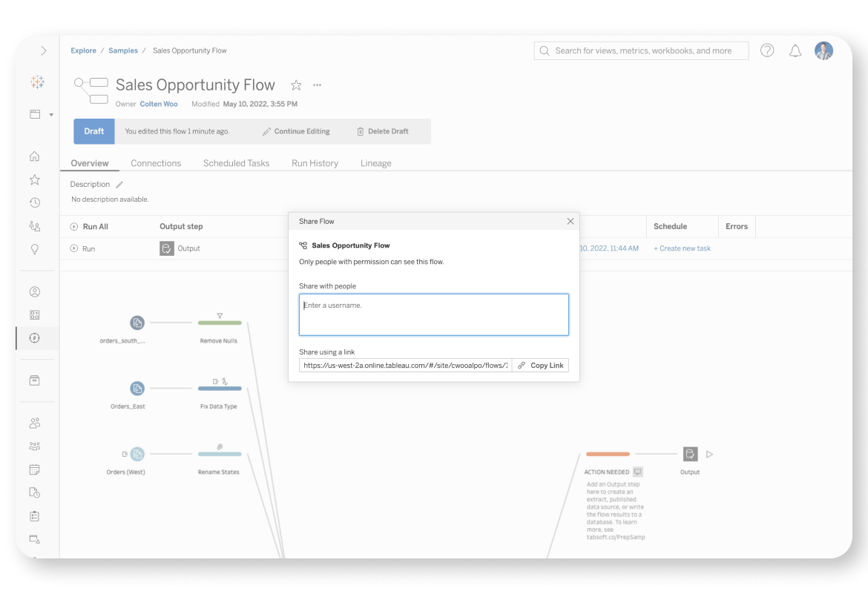Click the Enter a username field

click(x=433, y=314)
